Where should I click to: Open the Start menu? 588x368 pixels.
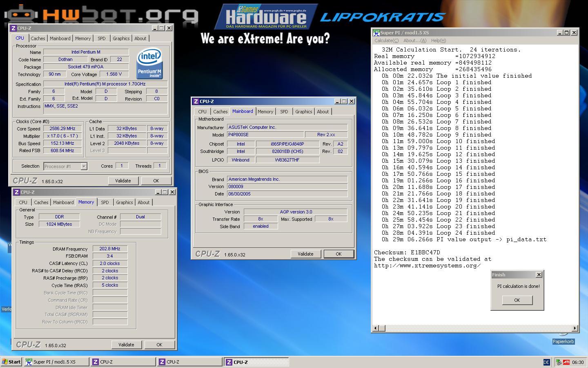tap(11, 362)
